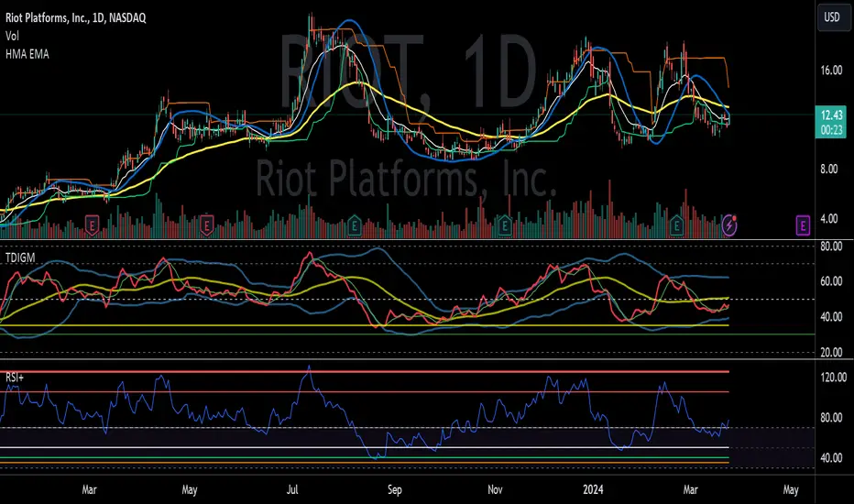Click the 20.00 label on TDIGM scale
Viewport: 854px width, 504px height.
[831, 352]
